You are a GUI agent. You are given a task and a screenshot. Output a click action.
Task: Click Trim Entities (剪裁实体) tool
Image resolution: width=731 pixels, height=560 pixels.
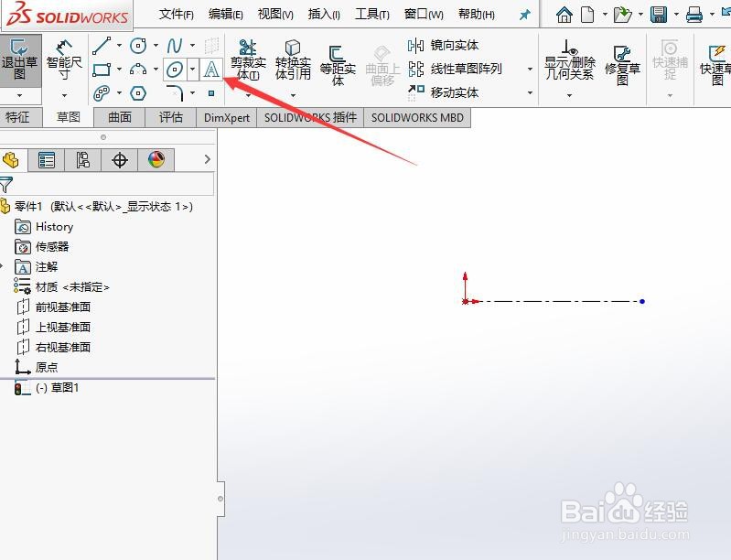pyautogui.click(x=248, y=60)
